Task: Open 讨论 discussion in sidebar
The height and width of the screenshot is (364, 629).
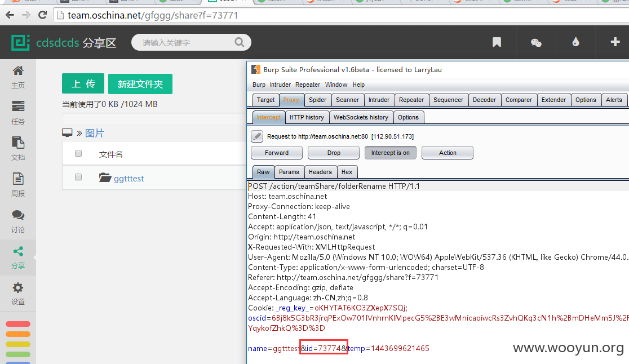Action: tap(18, 221)
